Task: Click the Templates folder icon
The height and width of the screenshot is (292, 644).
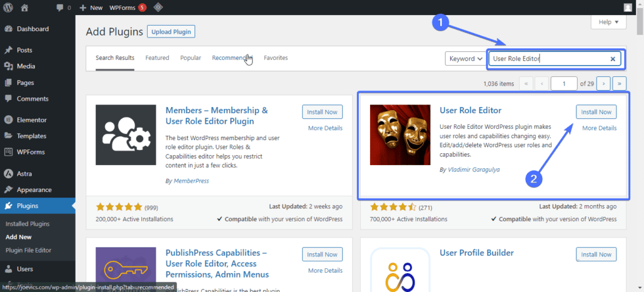Action: point(8,136)
